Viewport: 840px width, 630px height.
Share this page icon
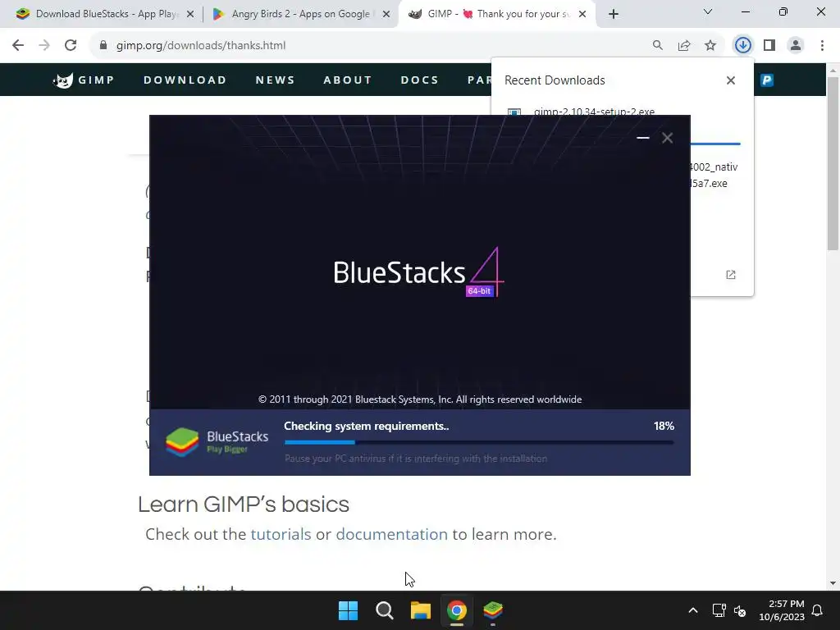coord(684,46)
